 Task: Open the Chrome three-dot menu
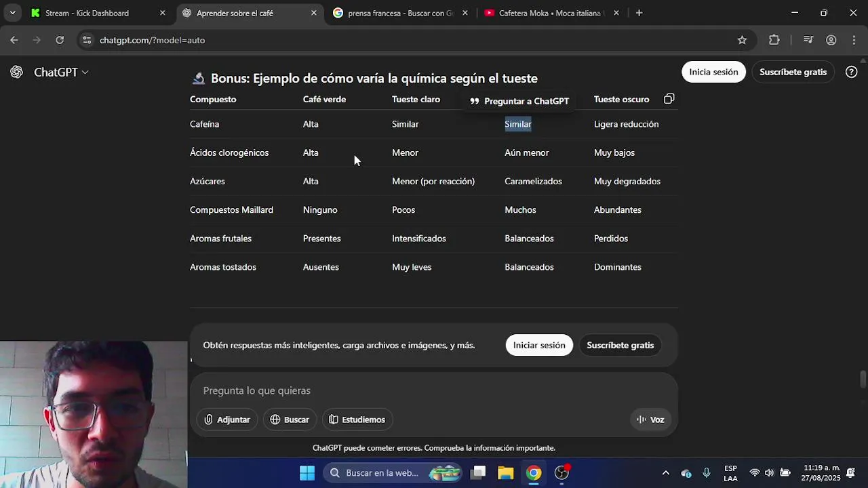853,40
